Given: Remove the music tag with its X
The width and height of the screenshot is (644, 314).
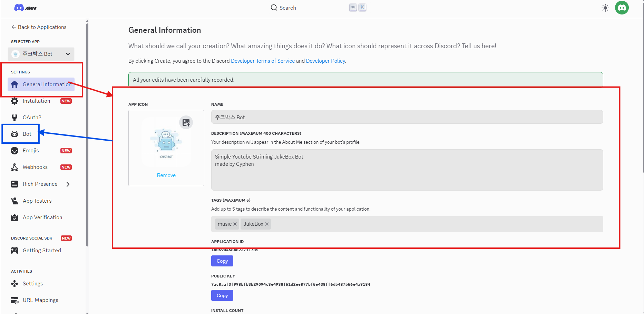Looking at the screenshot, I should tap(235, 224).
